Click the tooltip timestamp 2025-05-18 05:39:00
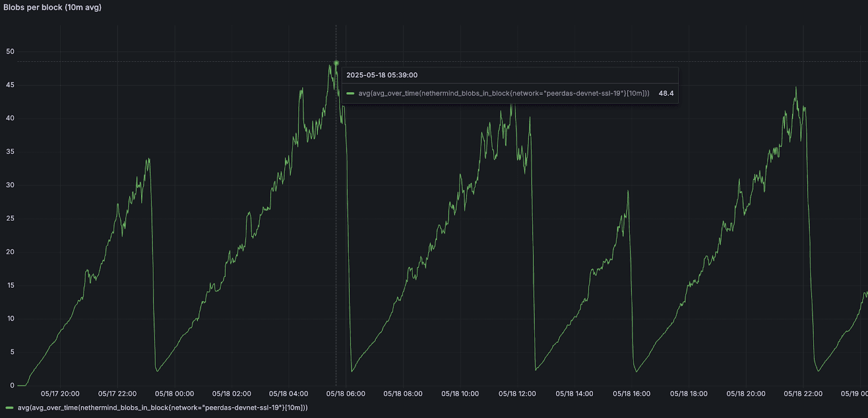The width and height of the screenshot is (868, 418). [382, 75]
